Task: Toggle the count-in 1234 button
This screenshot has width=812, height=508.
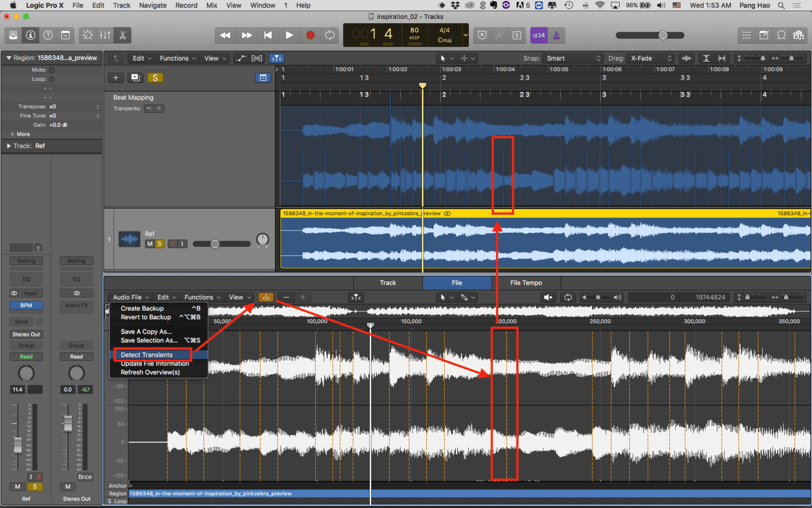Action: click(x=539, y=35)
